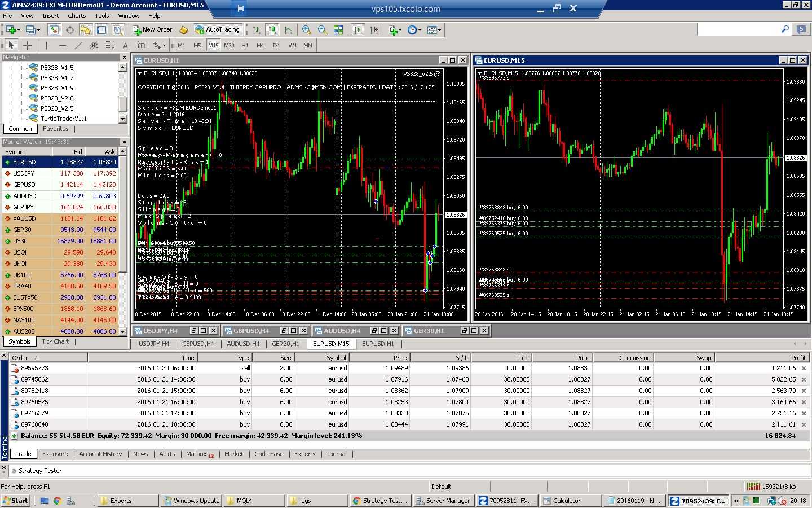812x508 pixels.
Task: Open Calculator from the taskbar
Action: [566, 501]
